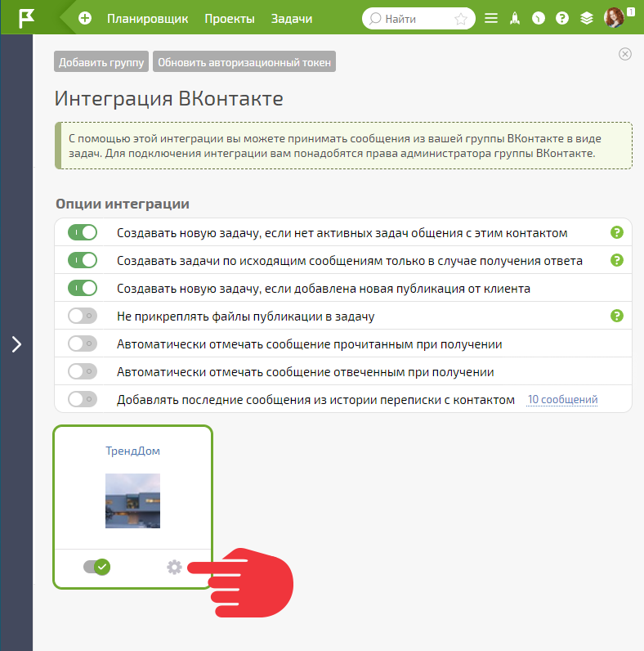644x651 pixels.
Task: Click the layers stack icon in header
Action: click(x=586, y=18)
